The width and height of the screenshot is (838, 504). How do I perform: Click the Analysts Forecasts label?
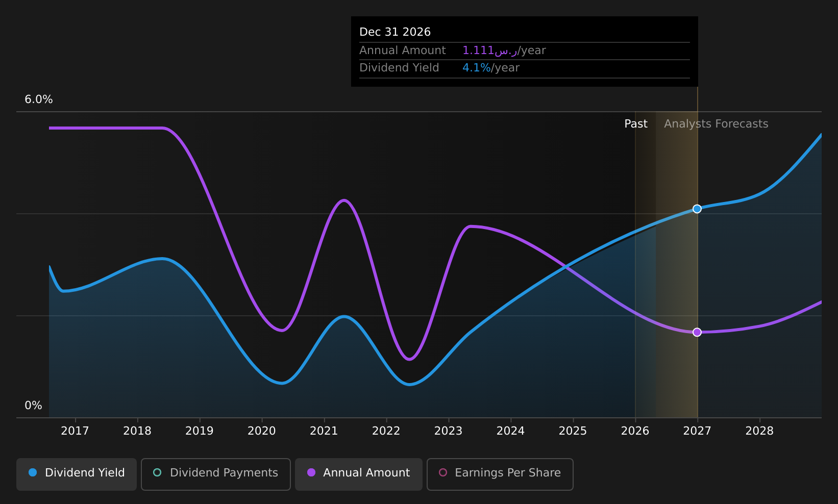[x=716, y=124]
